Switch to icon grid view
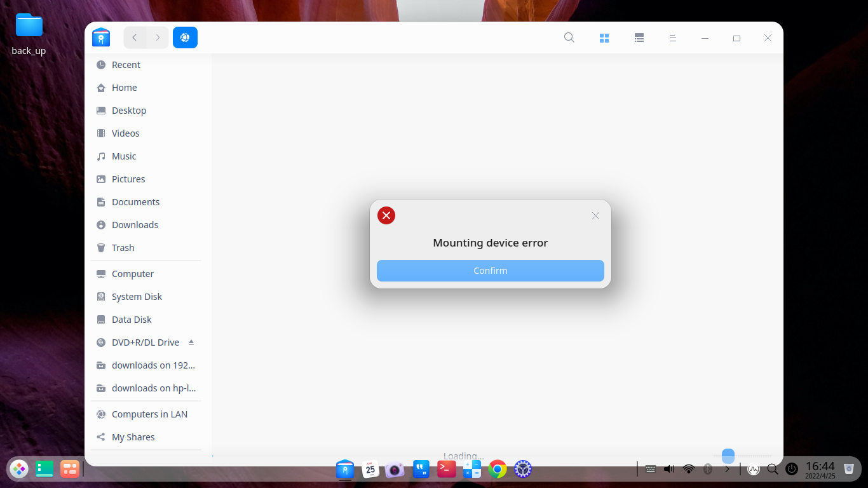 click(604, 38)
